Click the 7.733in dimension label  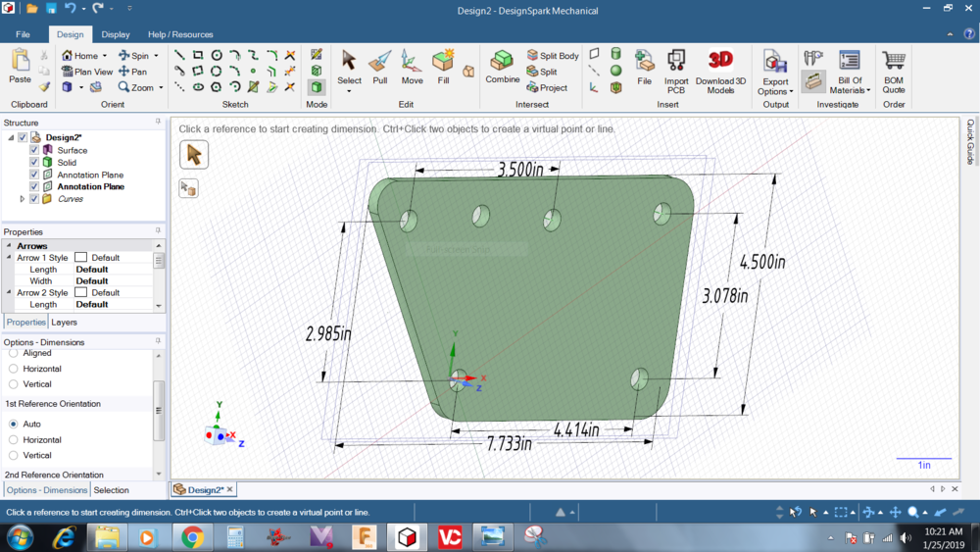click(x=510, y=443)
